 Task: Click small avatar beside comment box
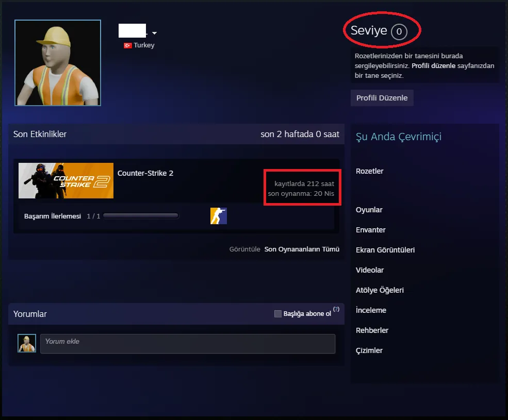(x=27, y=343)
